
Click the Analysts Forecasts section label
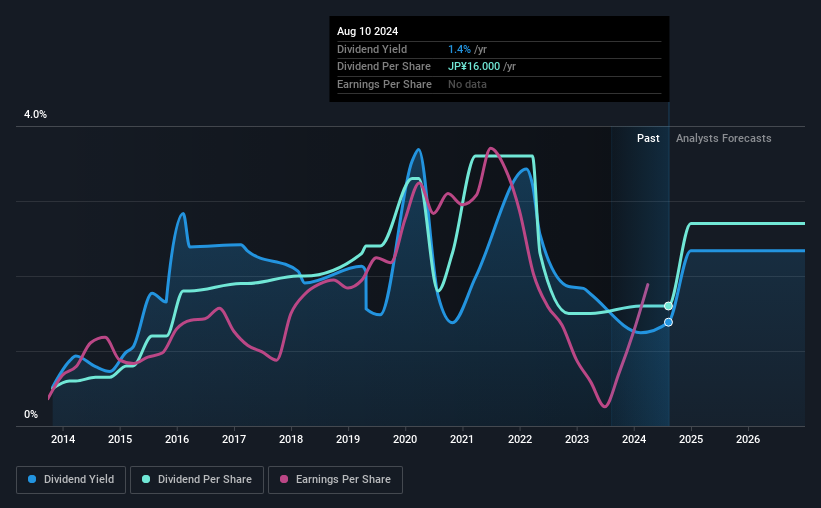pos(724,138)
